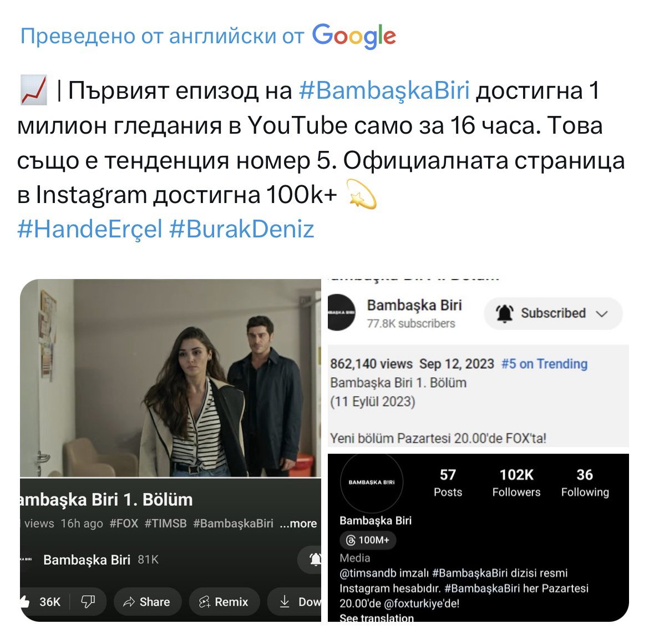Open the 36 Following list
649x644 pixels.
(x=585, y=483)
